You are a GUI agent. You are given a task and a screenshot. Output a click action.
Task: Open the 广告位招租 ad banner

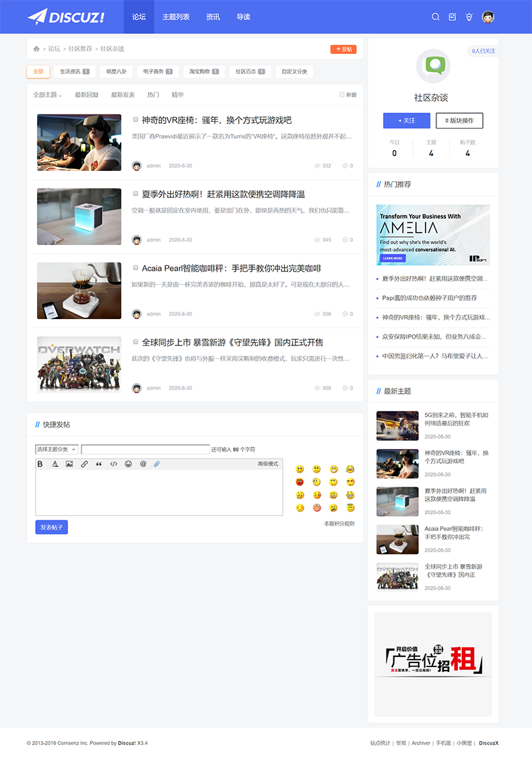pyautogui.click(x=433, y=664)
